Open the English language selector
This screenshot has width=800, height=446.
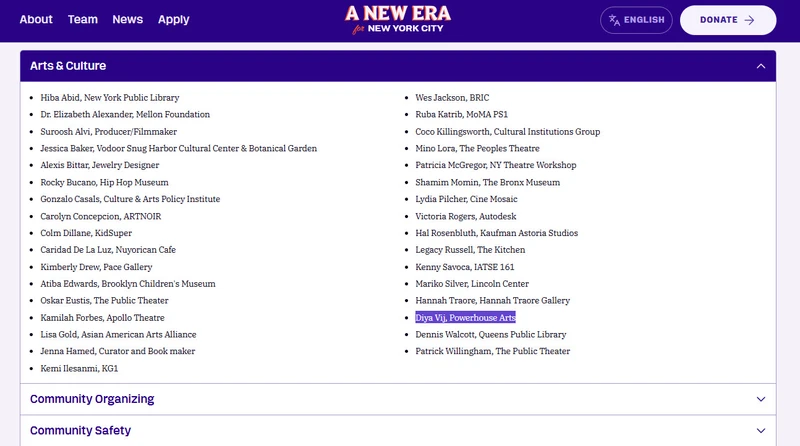point(636,20)
